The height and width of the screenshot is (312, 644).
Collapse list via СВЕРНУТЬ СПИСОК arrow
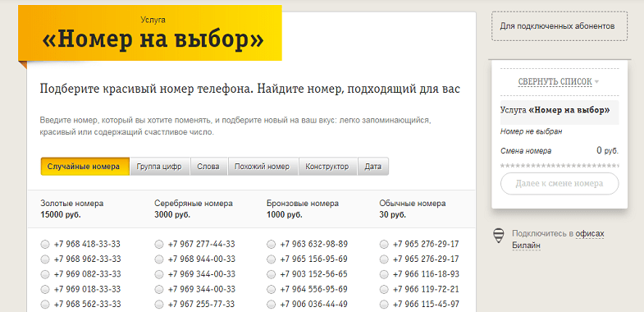596,82
